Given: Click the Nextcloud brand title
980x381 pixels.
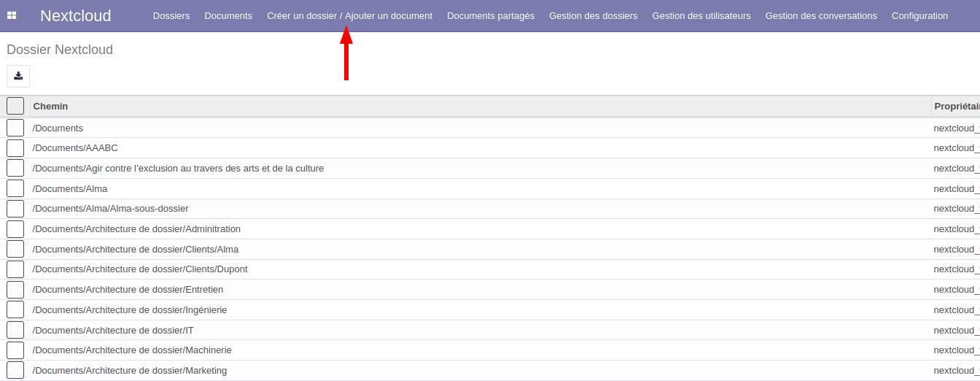Looking at the screenshot, I should [x=76, y=15].
